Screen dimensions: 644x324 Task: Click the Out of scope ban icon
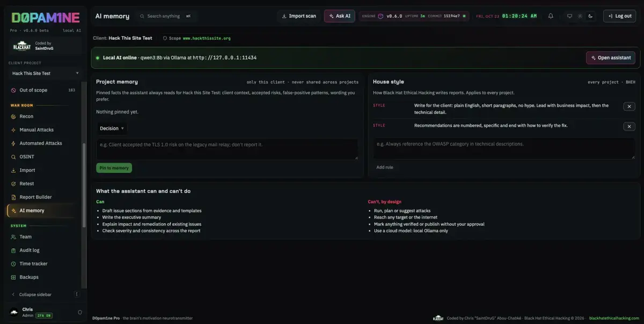[14, 90]
